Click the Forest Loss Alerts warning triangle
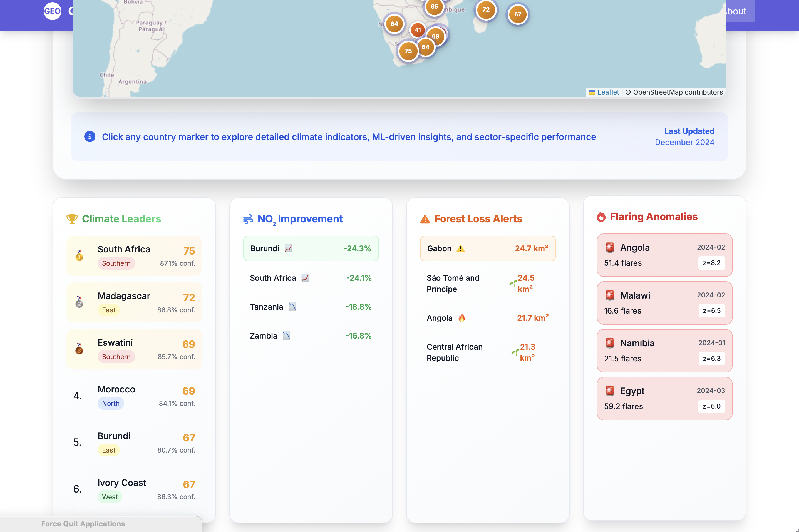Screen dimensions: 799x532 coord(425,219)
